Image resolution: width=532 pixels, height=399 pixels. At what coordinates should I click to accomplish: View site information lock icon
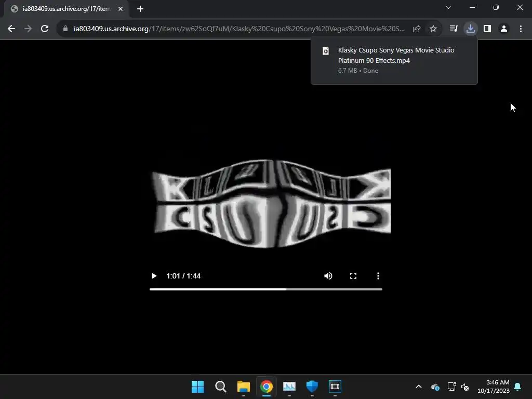pyautogui.click(x=65, y=29)
